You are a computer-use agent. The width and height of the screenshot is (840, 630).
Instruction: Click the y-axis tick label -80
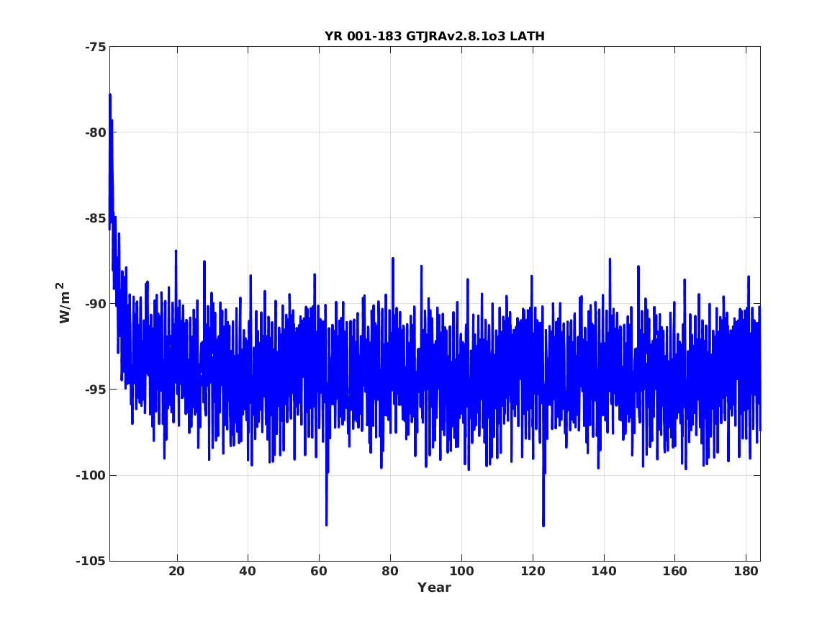[x=95, y=132]
